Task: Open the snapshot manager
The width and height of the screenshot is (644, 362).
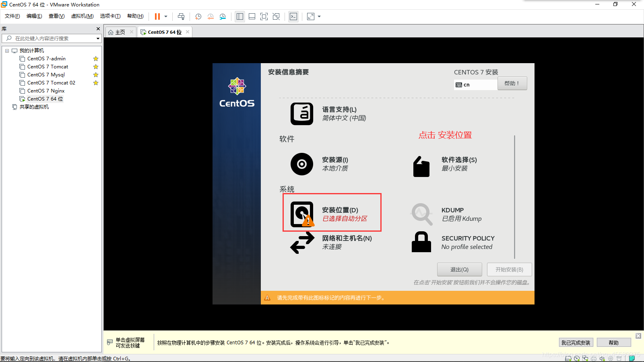Action: click(x=223, y=16)
